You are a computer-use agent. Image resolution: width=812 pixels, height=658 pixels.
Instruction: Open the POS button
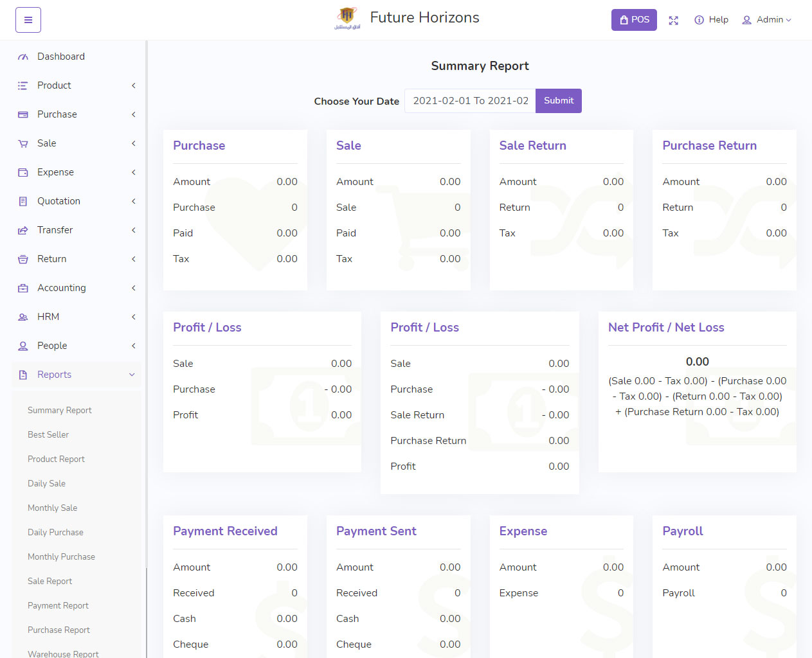click(633, 20)
